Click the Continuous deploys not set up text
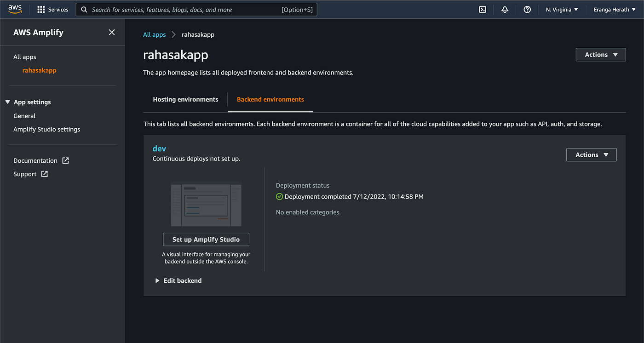This screenshot has width=644, height=343. pyautogui.click(x=196, y=159)
